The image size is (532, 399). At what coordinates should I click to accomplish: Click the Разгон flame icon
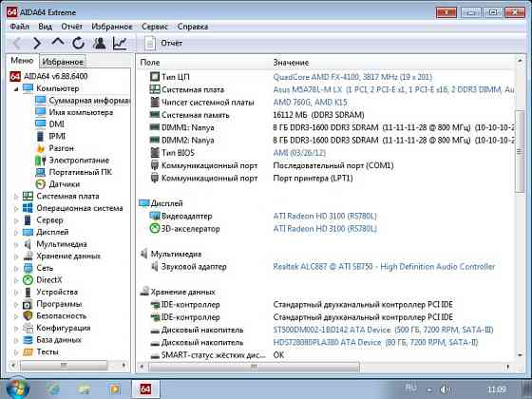(40, 148)
